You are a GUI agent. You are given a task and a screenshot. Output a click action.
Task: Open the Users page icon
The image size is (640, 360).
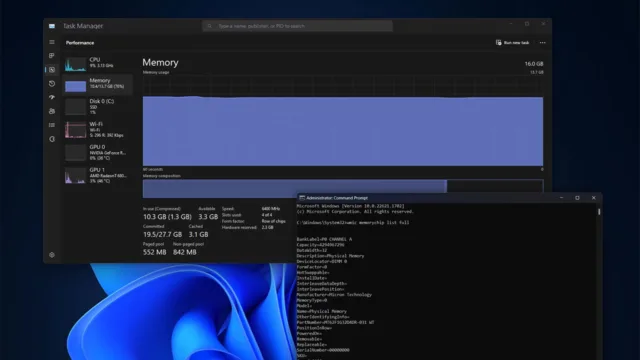click(52, 111)
